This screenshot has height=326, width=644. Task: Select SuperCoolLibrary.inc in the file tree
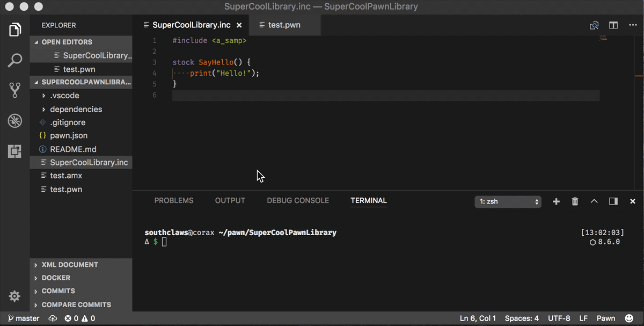pos(81,162)
